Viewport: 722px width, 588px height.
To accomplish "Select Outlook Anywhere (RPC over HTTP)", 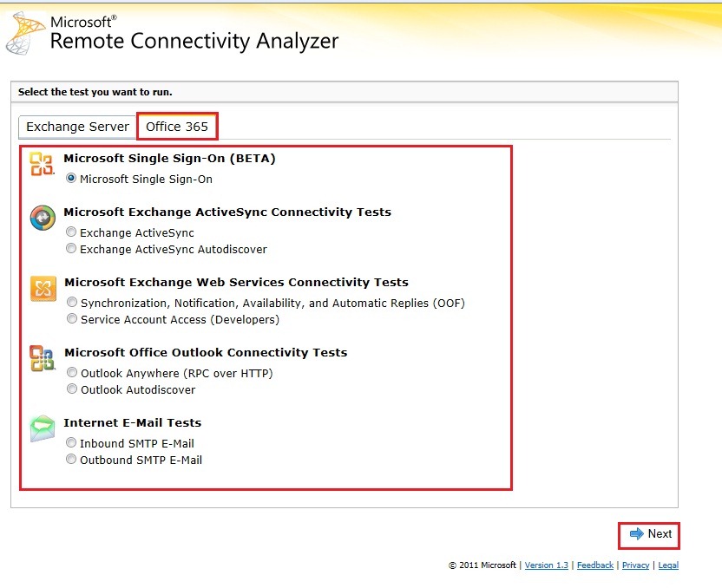I will click(x=72, y=373).
